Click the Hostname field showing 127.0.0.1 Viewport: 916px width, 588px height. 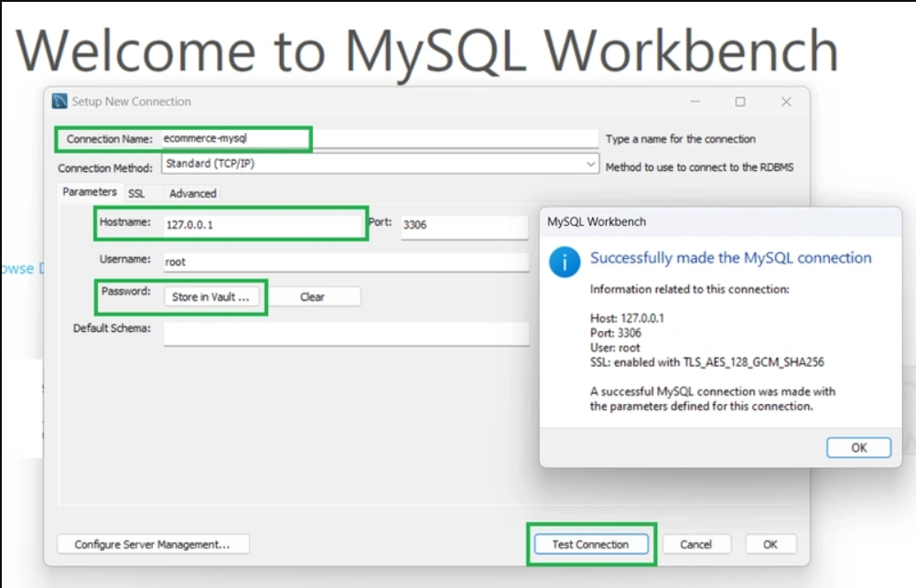pos(263,225)
